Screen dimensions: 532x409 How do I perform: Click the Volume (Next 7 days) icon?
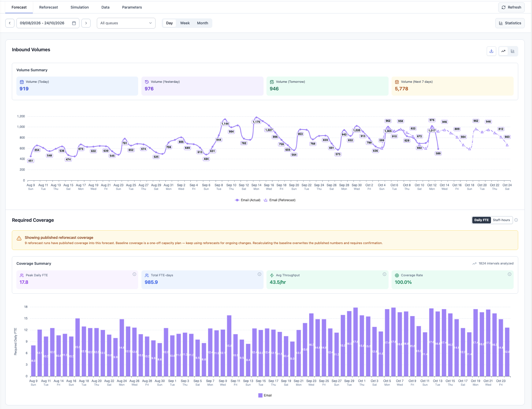[397, 82]
